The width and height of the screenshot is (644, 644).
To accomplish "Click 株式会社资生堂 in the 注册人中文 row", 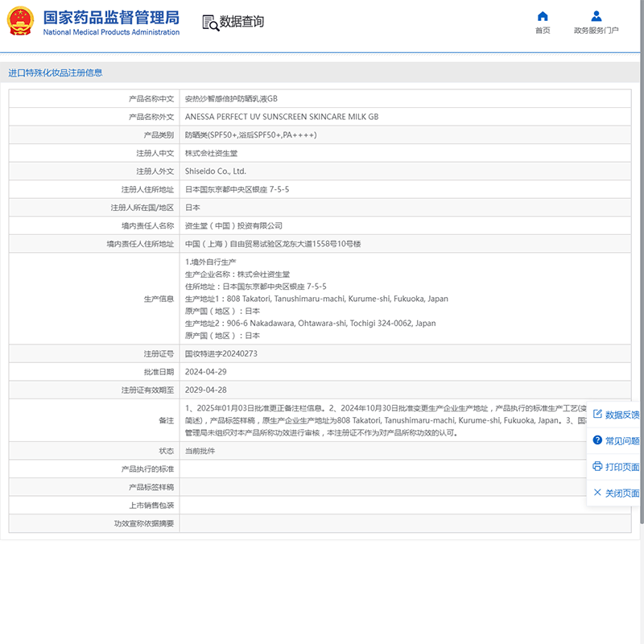I will click(211, 153).
